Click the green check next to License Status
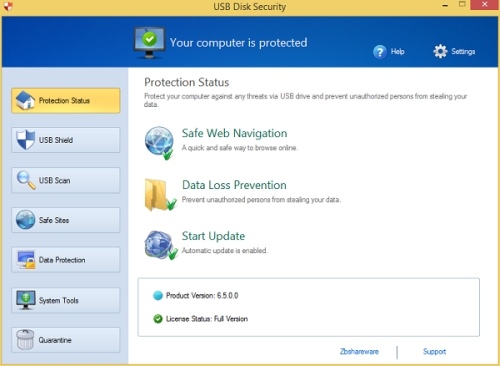The image size is (500, 366). (157, 319)
